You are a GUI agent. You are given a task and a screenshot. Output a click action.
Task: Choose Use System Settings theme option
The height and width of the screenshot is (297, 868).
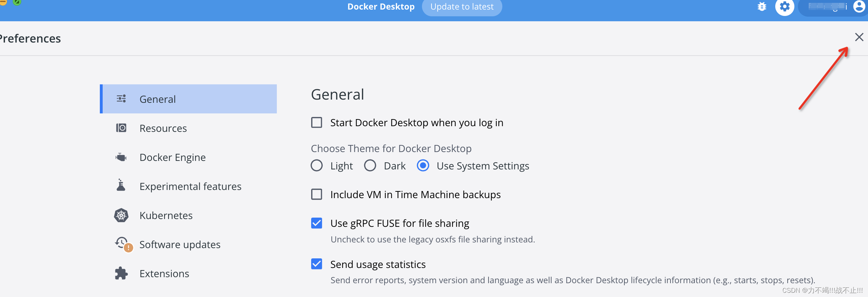(x=423, y=166)
